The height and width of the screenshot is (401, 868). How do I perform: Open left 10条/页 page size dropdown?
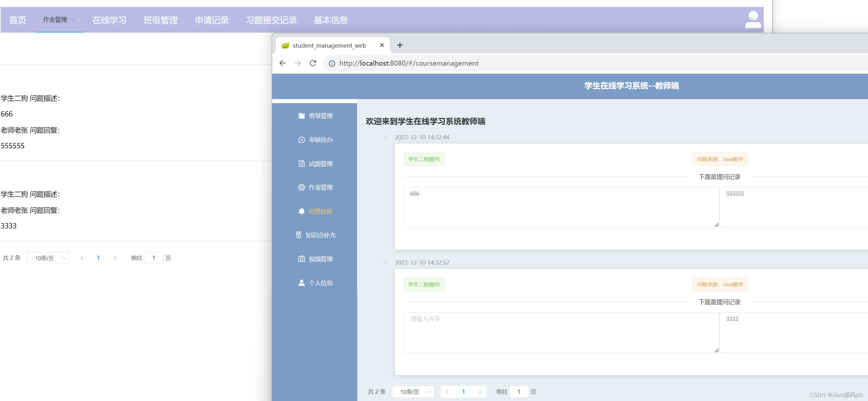(48, 258)
